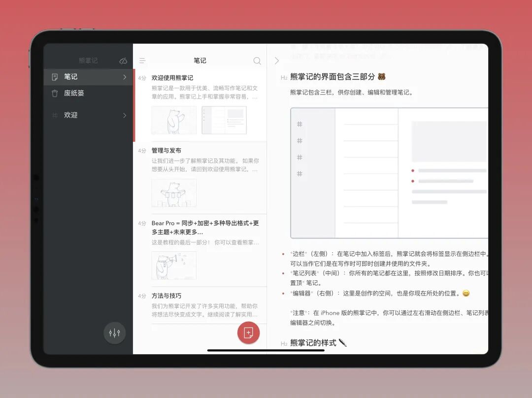Click the note icon beside 笔记
The image size is (532, 398).
click(x=55, y=77)
